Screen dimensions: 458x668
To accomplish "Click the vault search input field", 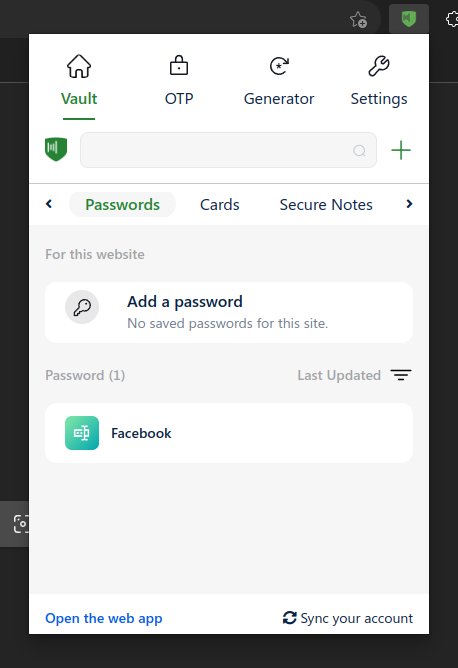I will click(x=228, y=150).
